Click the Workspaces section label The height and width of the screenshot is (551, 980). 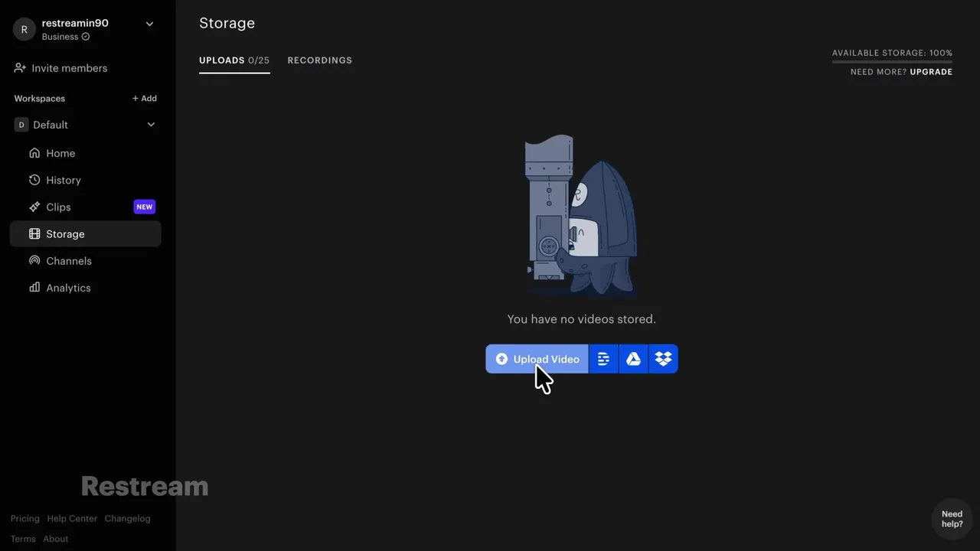click(40, 99)
